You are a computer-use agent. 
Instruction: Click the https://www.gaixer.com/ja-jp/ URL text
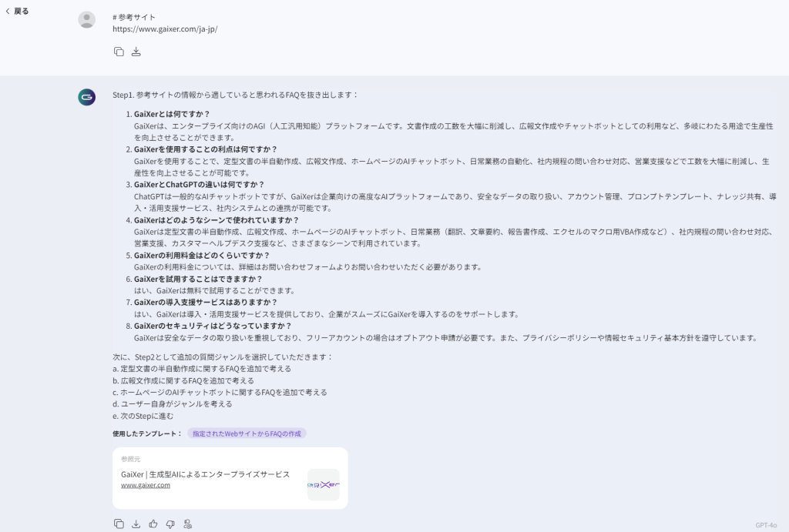[165, 28]
